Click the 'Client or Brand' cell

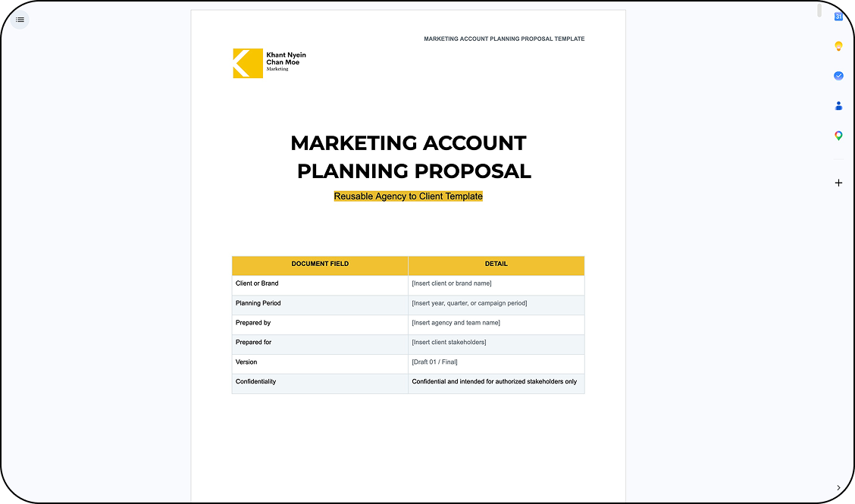click(x=320, y=285)
